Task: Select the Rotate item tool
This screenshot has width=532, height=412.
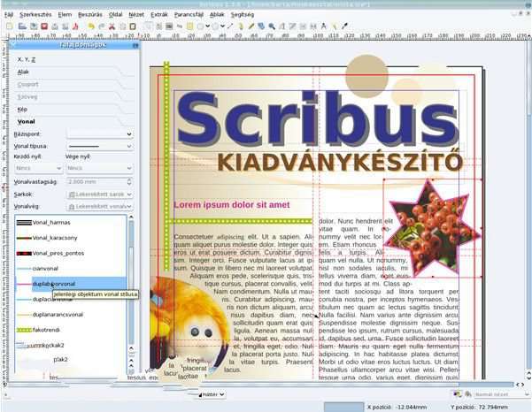Action: 261,27
